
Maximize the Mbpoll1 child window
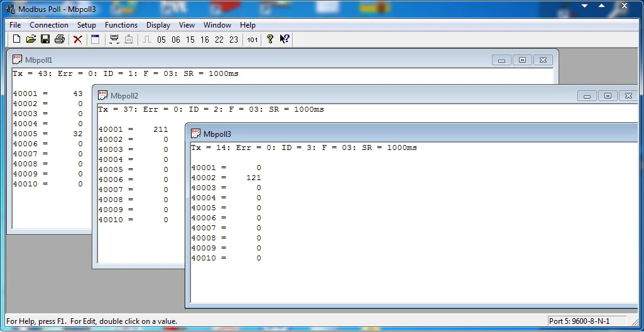[522, 60]
